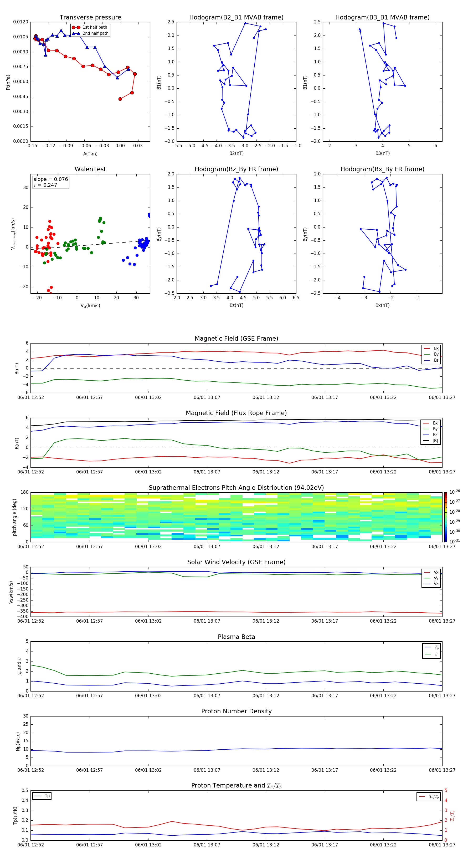The width and height of the screenshot is (473, 868).
Task: Select '|B|' in Flux Rope legend
Action: 431,441
